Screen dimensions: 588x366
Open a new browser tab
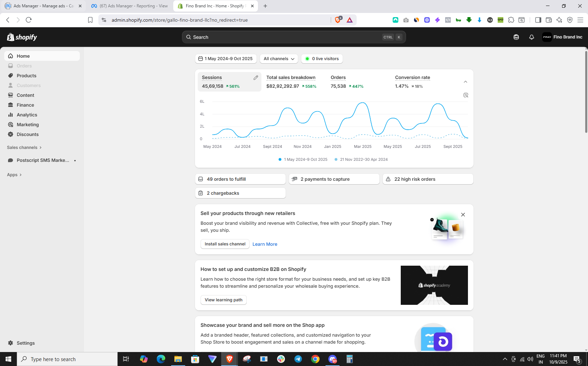(x=265, y=6)
